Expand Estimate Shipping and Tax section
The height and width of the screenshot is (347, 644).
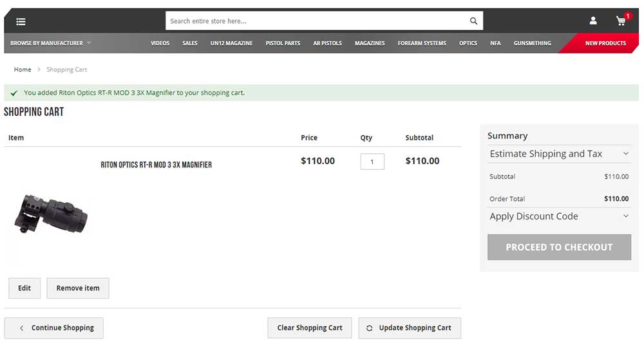[x=559, y=154]
